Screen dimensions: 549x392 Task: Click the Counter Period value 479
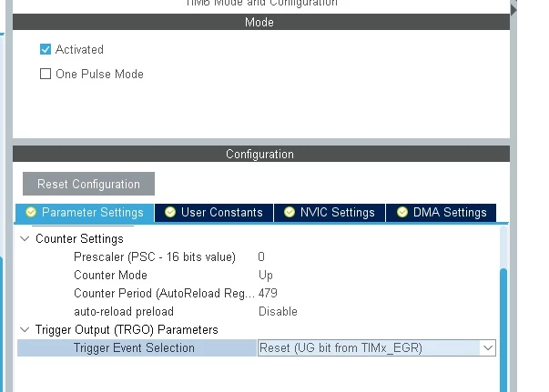268,293
